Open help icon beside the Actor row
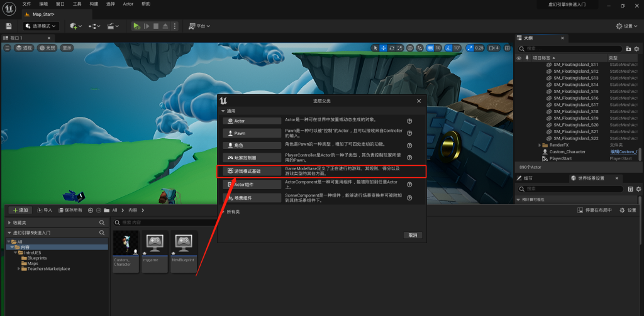The height and width of the screenshot is (316, 644). [409, 121]
